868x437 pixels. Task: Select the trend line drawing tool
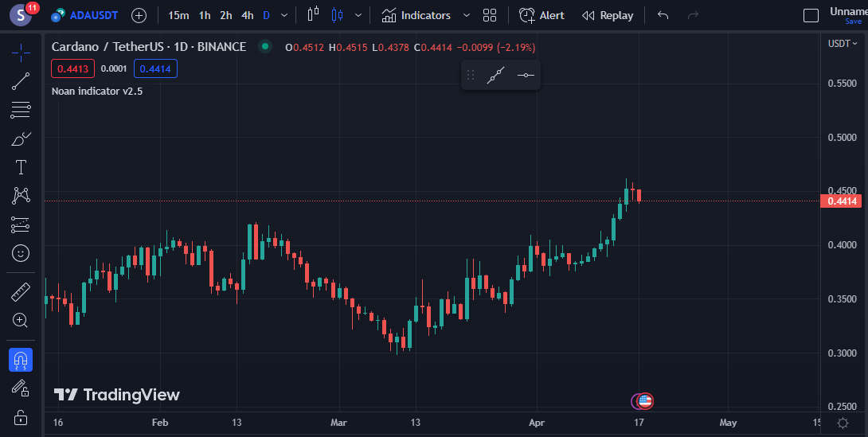21,80
